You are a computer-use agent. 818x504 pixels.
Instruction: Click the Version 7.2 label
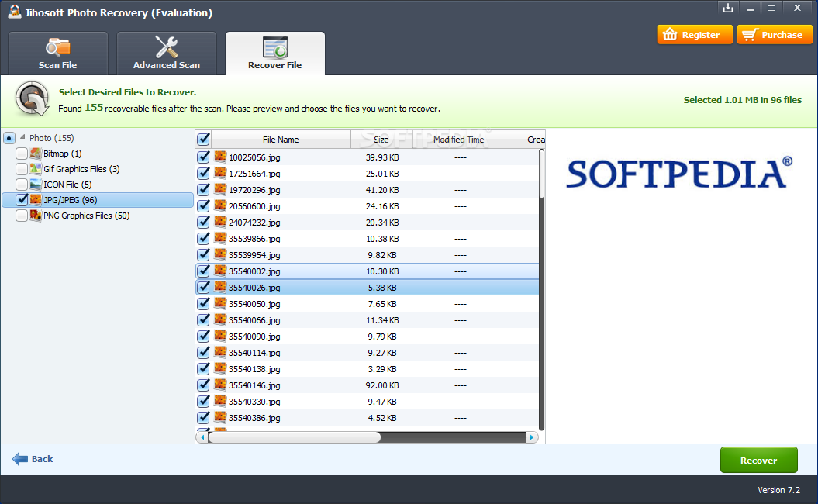tap(778, 490)
